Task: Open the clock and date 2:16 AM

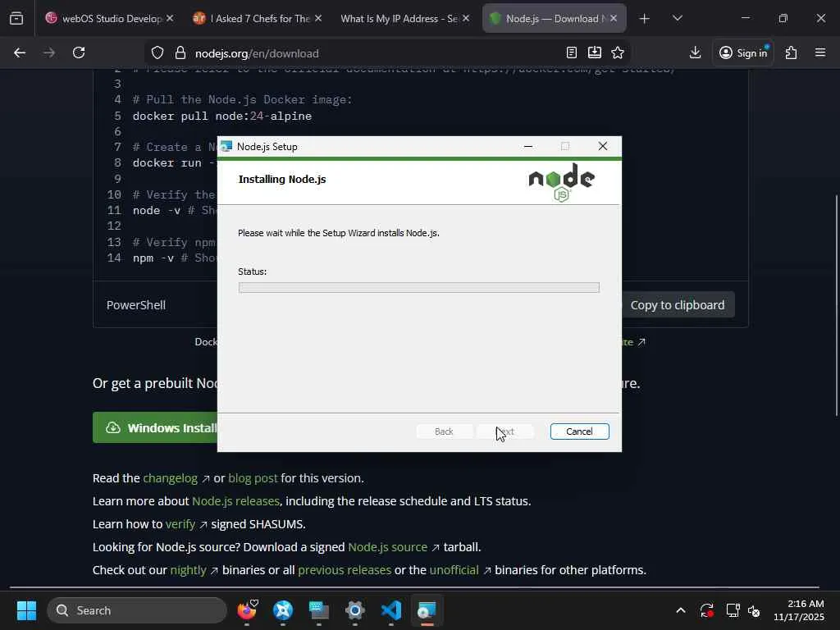Action: point(798,610)
